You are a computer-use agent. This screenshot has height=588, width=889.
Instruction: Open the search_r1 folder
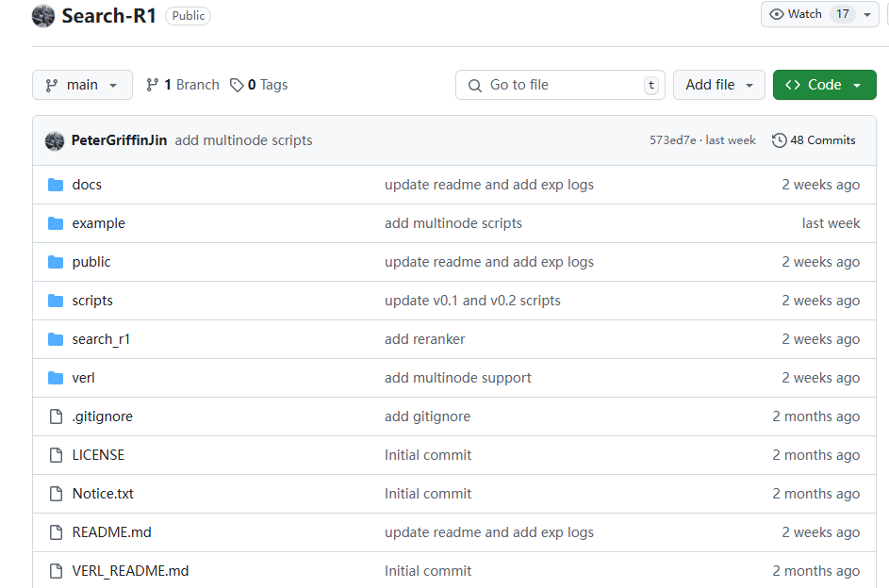[101, 338]
